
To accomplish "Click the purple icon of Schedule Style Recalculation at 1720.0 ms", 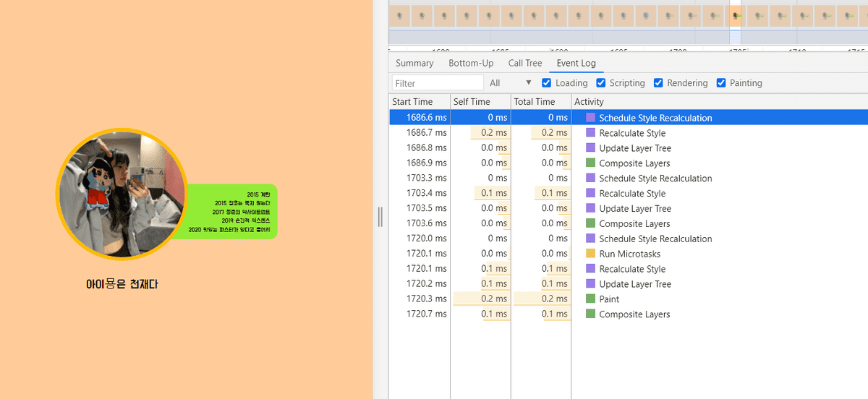I will tap(590, 239).
